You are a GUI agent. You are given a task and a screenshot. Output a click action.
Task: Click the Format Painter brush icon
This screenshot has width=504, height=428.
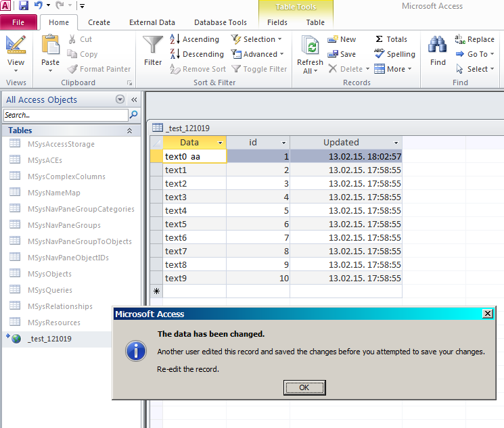72,69
